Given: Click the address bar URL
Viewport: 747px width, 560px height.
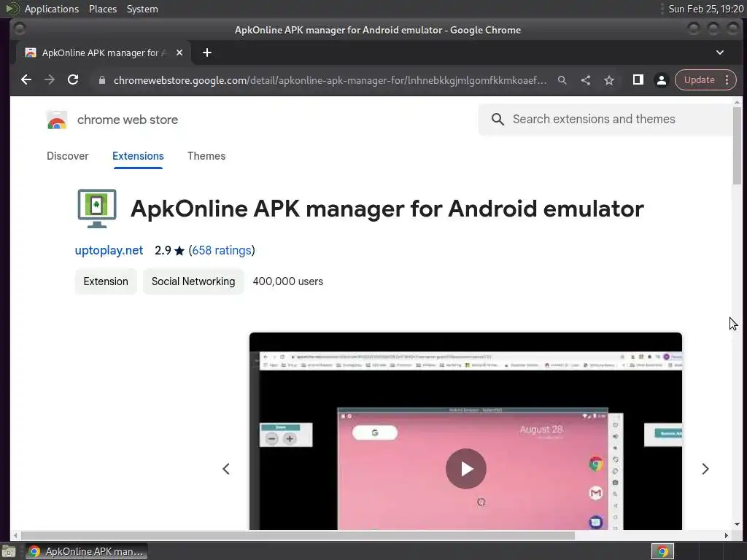Looking at the screenshot, I should tap(330, 80).
